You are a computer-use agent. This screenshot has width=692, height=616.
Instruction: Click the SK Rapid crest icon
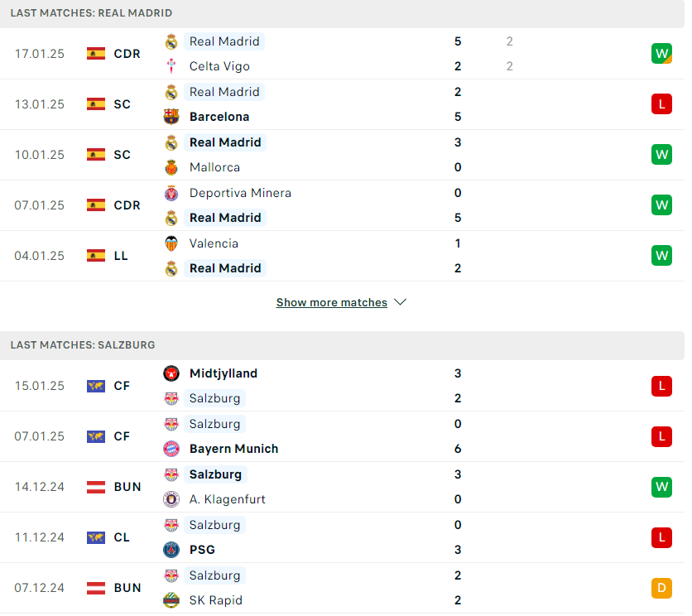point(171,600)
